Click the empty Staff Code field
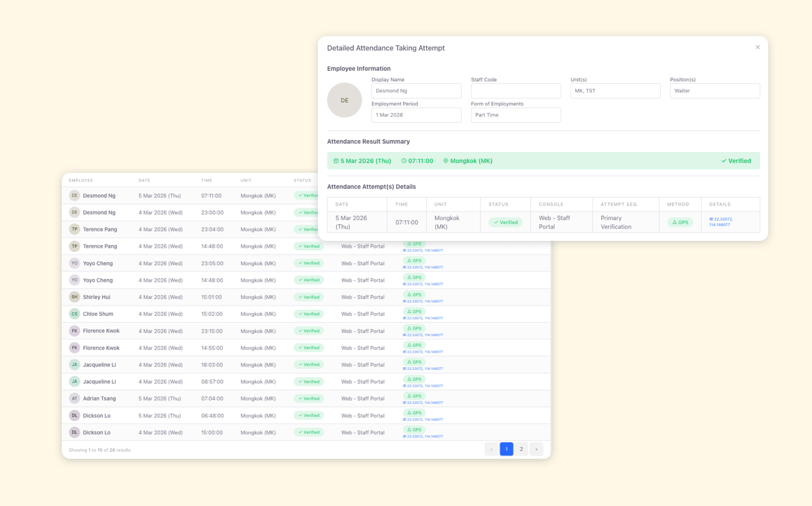812x506 pixels. pyautogui.click(x=516, y=91)
